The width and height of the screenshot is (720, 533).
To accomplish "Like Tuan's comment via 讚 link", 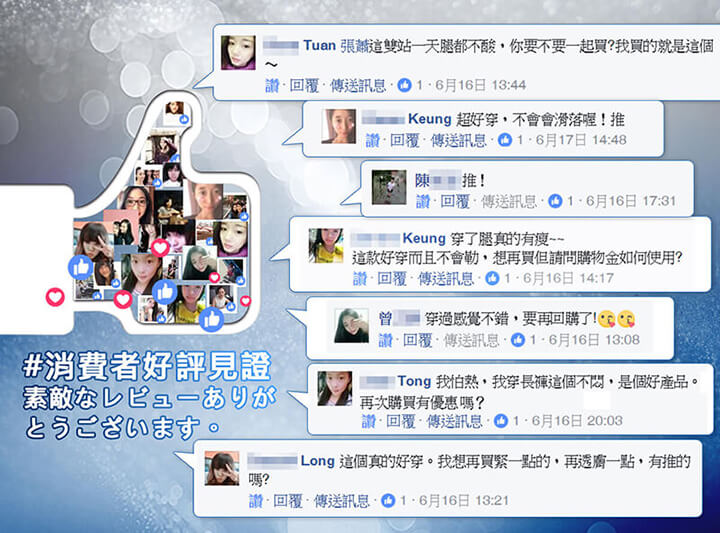I will (x=272, y=85).
